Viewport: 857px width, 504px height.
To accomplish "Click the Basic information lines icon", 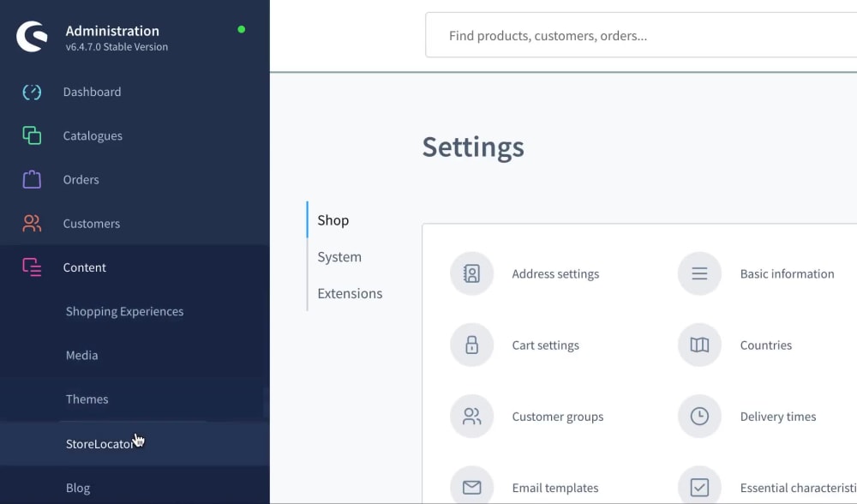I will click(x=699, y=273).
